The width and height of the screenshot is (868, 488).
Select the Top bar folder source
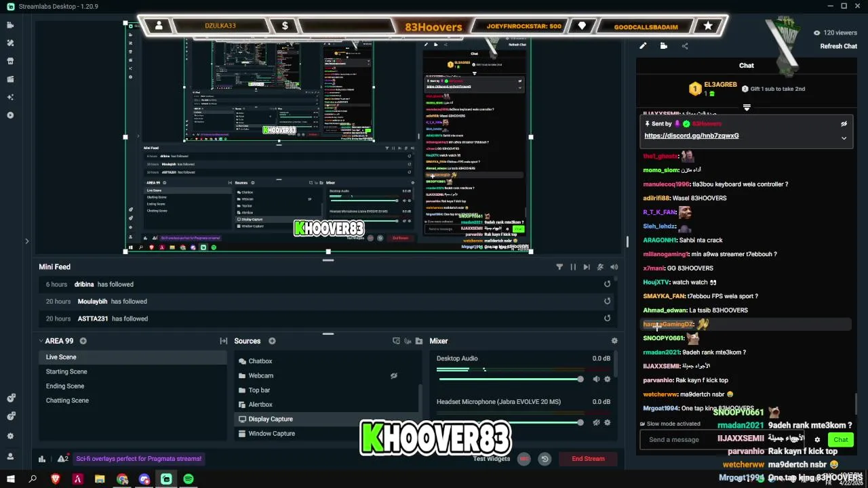[327, 390]
